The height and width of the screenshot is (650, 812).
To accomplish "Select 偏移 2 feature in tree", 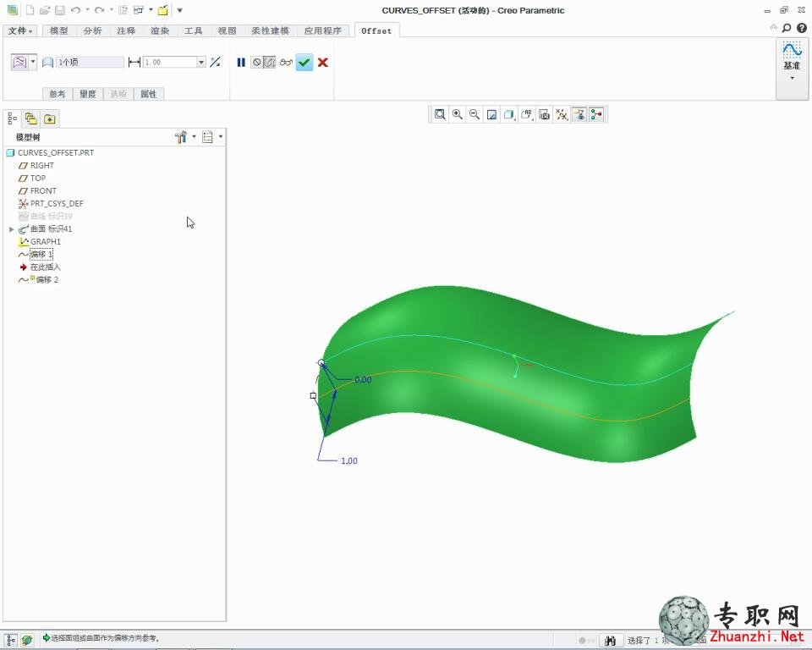I will click(x=47, y=279).
